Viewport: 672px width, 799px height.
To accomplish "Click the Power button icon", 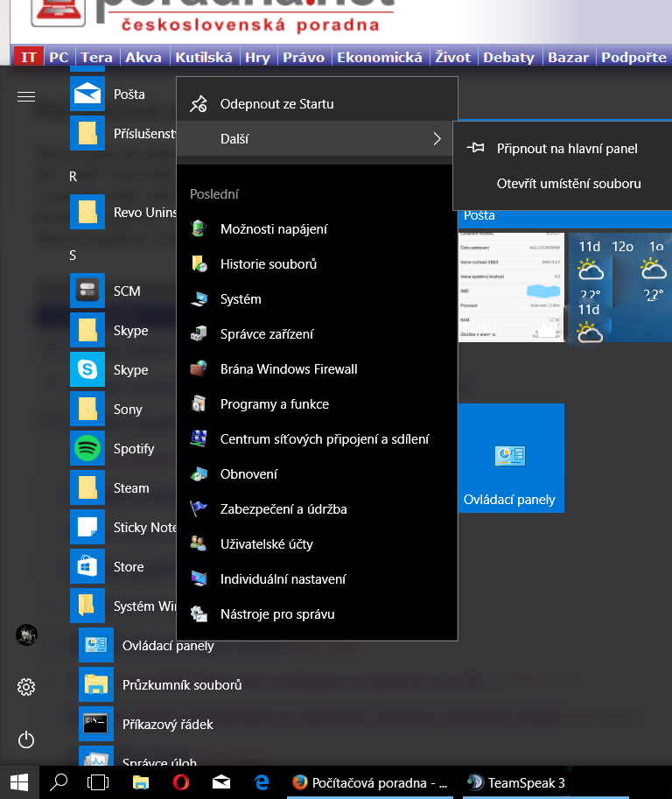I will coord(26,739).
